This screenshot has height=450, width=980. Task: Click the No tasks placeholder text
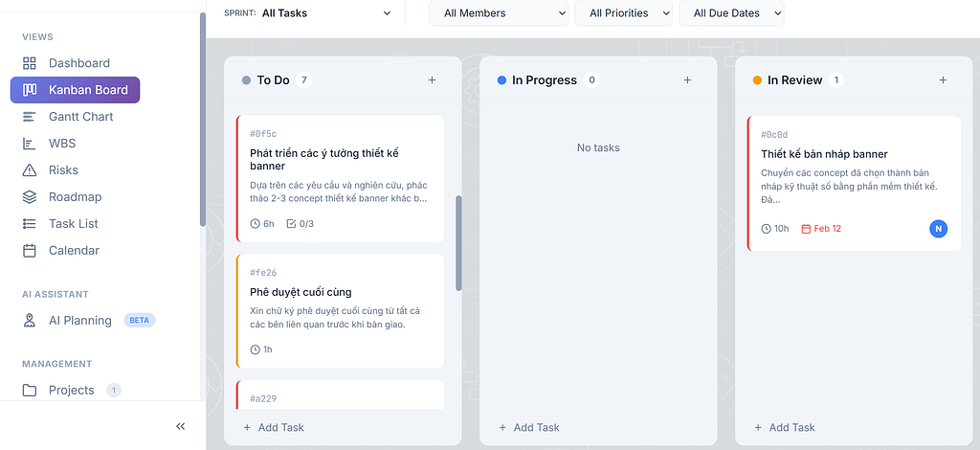coord(598,148)
